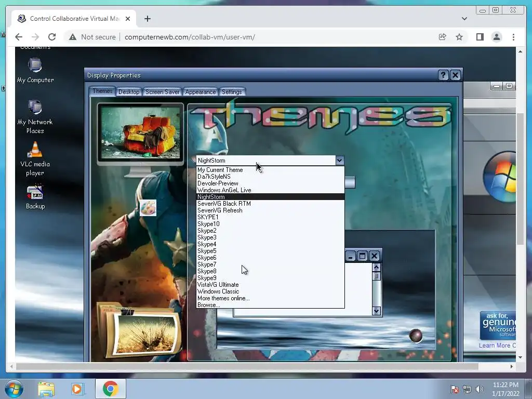Click page horizontal scrollbar right arrow
532x399 pixels.
point(512,366)
